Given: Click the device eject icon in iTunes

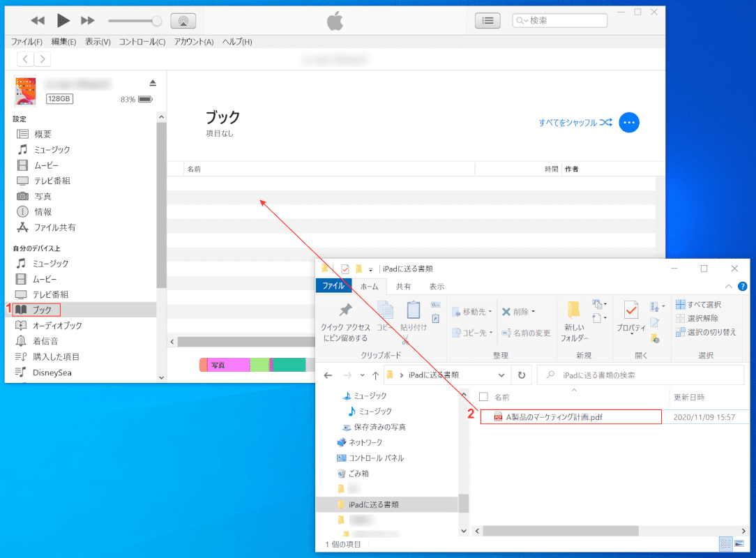Looking at the screenshot, I should (153, 83).
